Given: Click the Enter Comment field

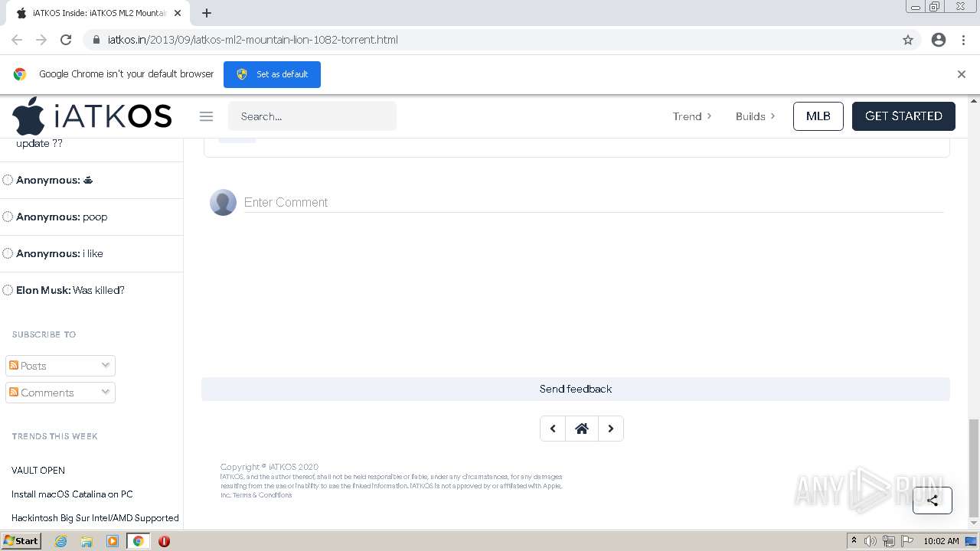Looking at the screenshot, I should tap(593, 202).
